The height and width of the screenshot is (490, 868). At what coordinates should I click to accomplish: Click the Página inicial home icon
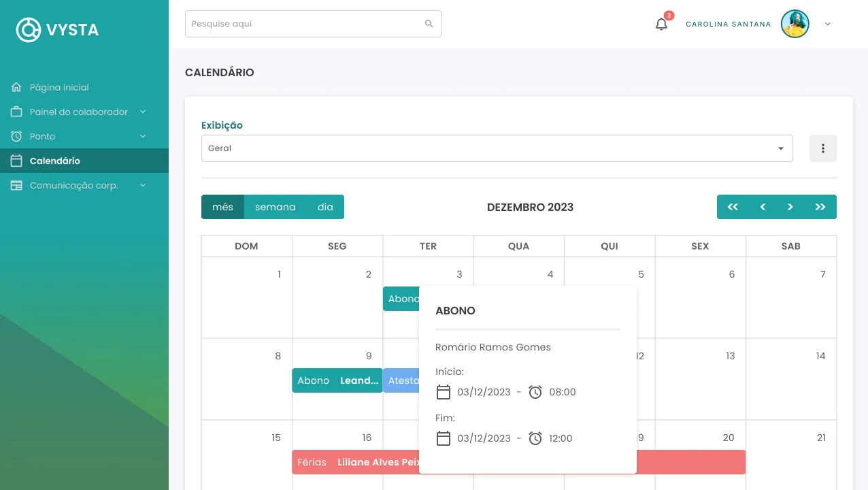click(16, 87)
